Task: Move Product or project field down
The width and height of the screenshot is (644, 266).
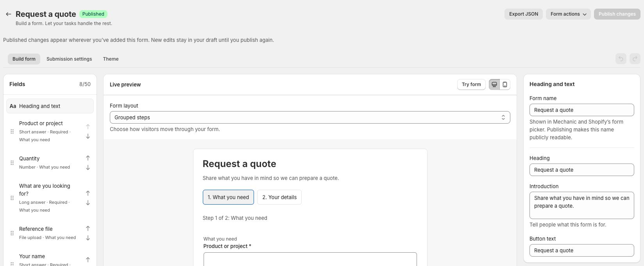Action: [88, 137]
